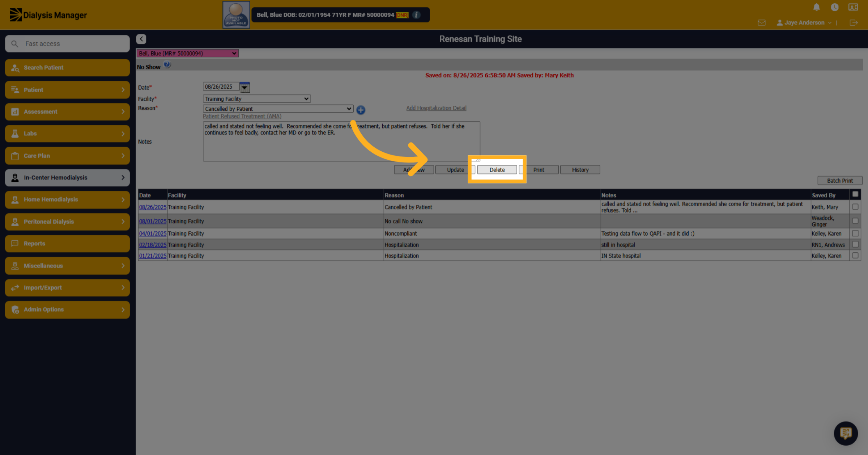Open the Jaye Anderson user menu

[804, 23]
